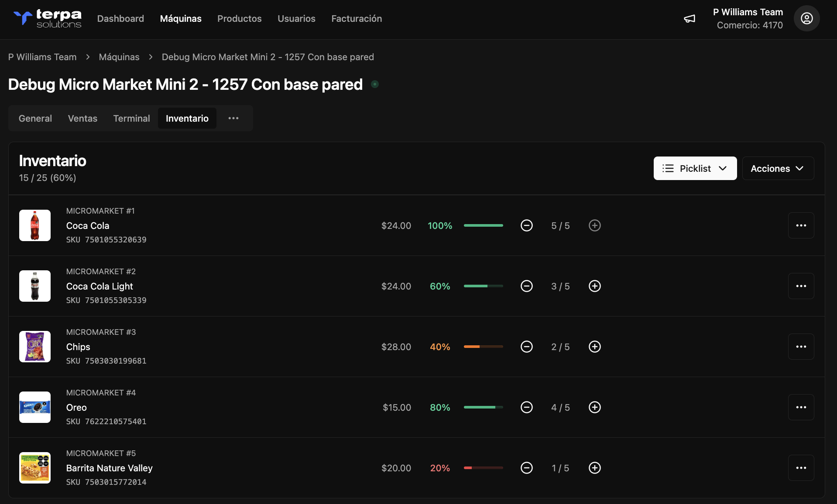Open more options for Oreo row
Image resolution: width=837 pixels, height=504 pixels.
[801, 407]
